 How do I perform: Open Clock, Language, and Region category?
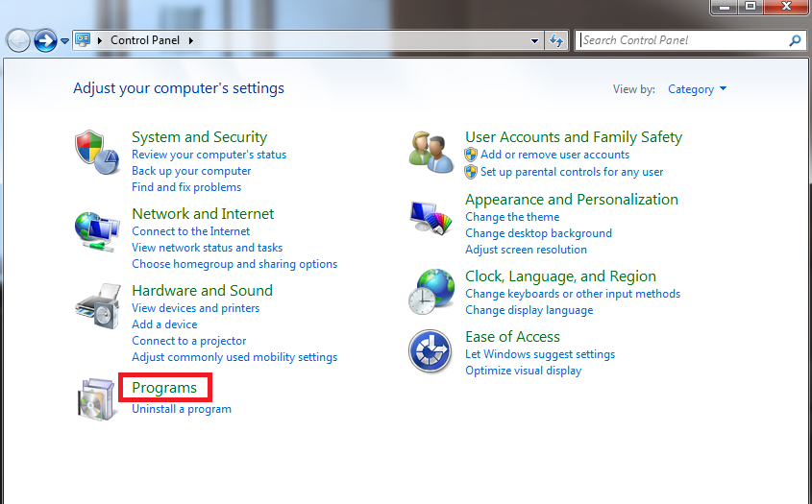tap(561, 276)
